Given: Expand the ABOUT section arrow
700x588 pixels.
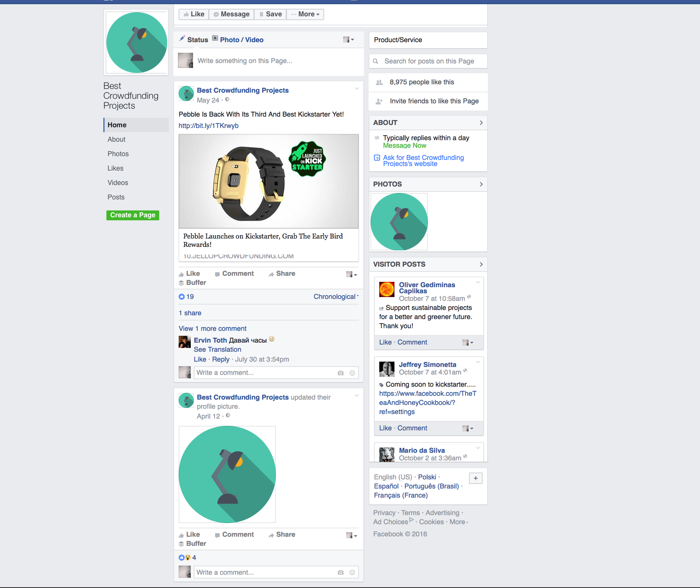Looking at the screenshot, I should 481,123.
